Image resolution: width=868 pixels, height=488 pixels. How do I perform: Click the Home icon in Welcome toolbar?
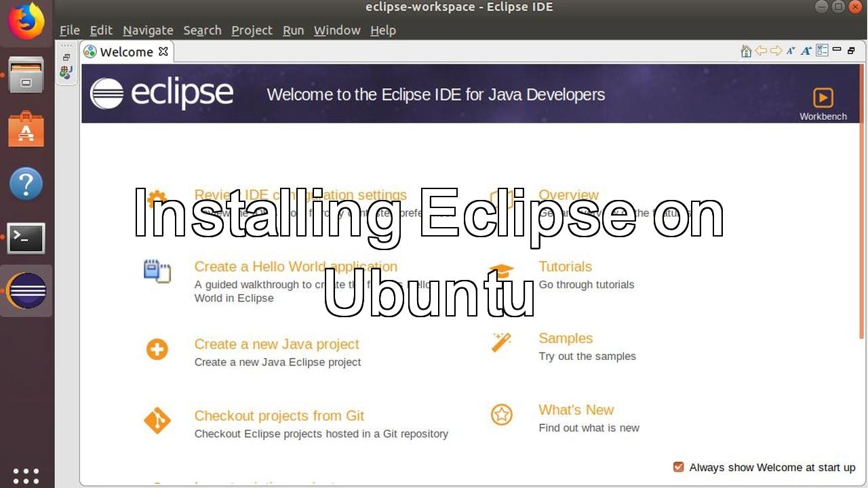point(746,51)
